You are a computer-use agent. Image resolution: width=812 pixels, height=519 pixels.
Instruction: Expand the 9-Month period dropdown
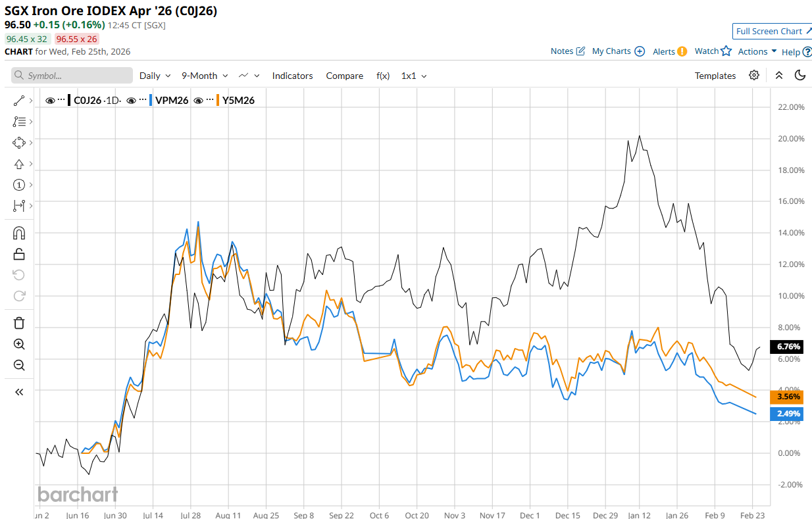(x=205, y=76)
